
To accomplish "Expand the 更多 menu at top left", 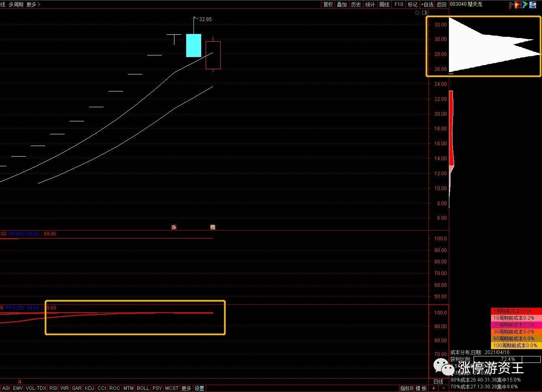I will (33, 4).
